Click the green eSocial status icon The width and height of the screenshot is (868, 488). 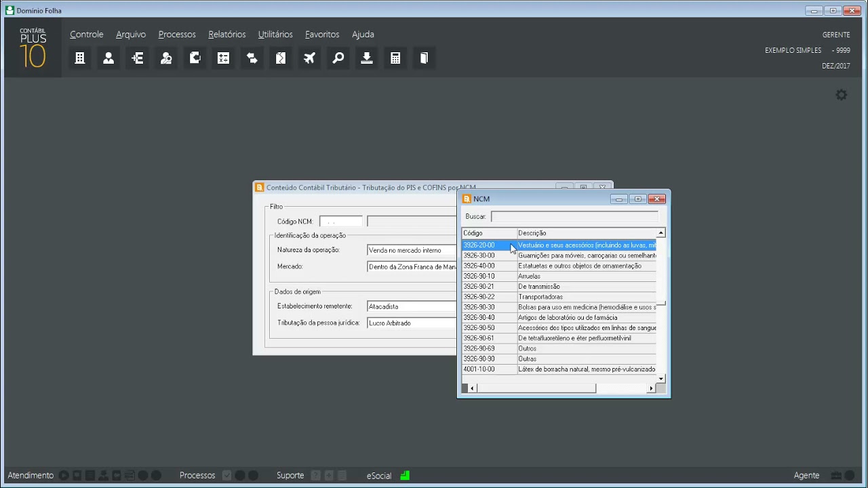tap(405, 476)
